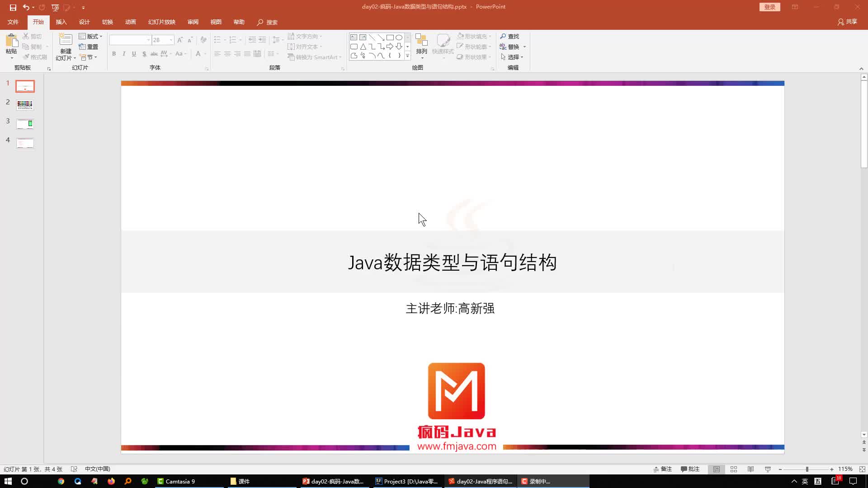This screenshot has height=488, width=868.
Task: Open the Animations (动画) tab
Action: [130, 22]
